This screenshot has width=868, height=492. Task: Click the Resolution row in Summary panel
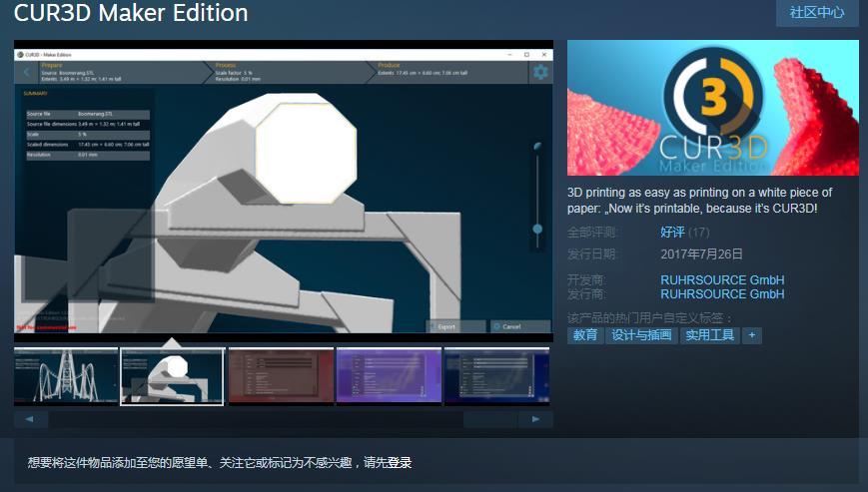(x=88, y=156)
